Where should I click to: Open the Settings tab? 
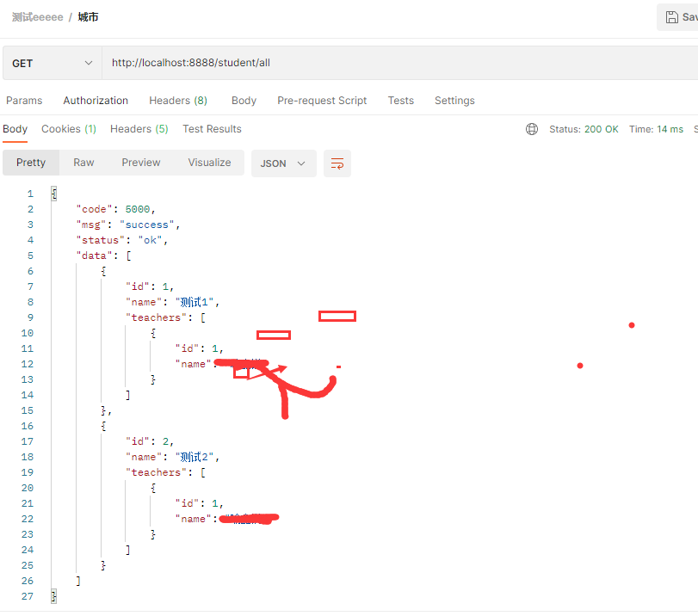tap(454, 101)
